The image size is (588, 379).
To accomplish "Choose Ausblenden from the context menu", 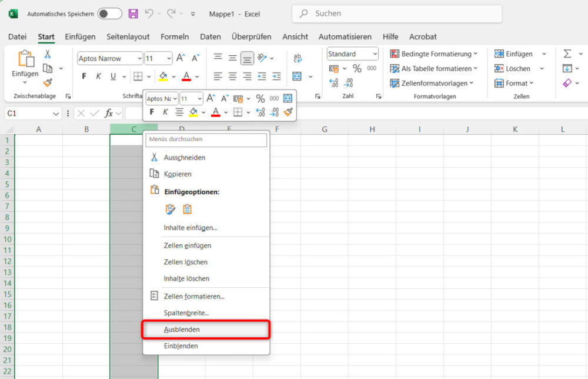I will coord(182,329).
